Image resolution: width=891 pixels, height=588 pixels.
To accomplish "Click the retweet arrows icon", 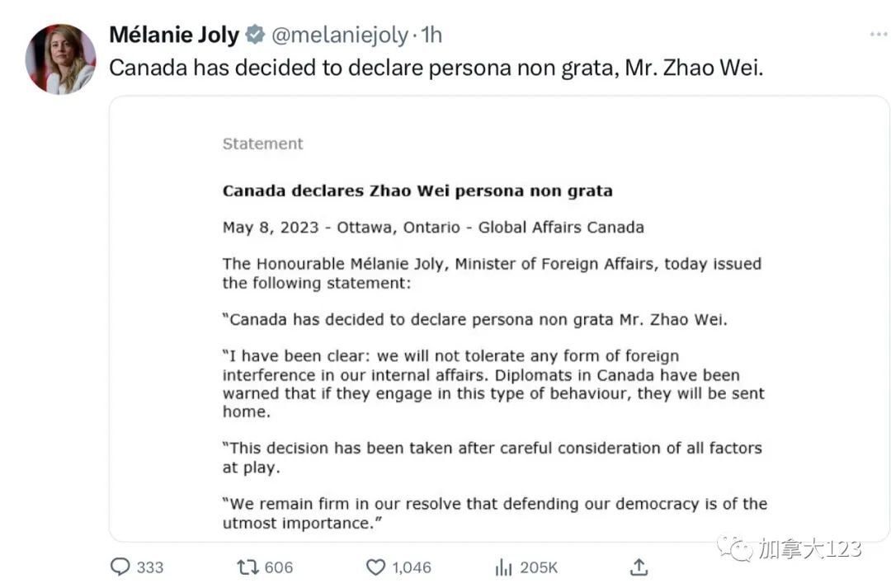I will click(247, 567).
